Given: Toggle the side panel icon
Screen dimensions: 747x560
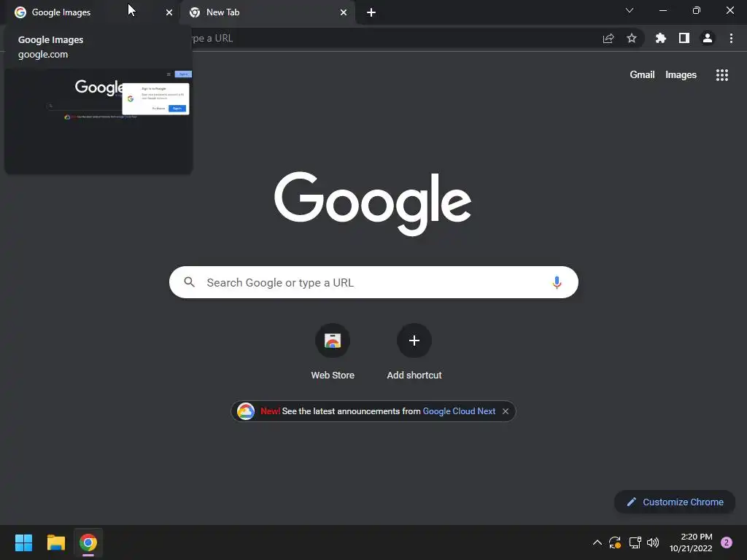Looking at the screenshot, I should tap(684, 38).
